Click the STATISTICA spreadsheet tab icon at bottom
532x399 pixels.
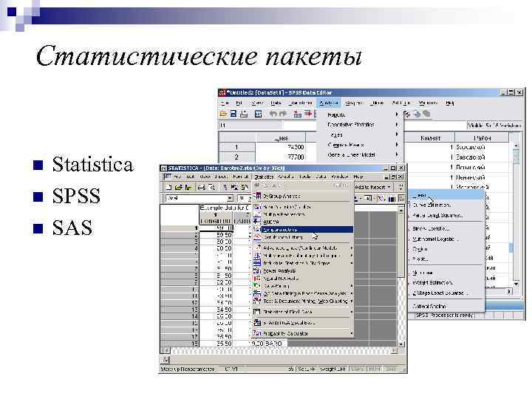pos(166,359)
